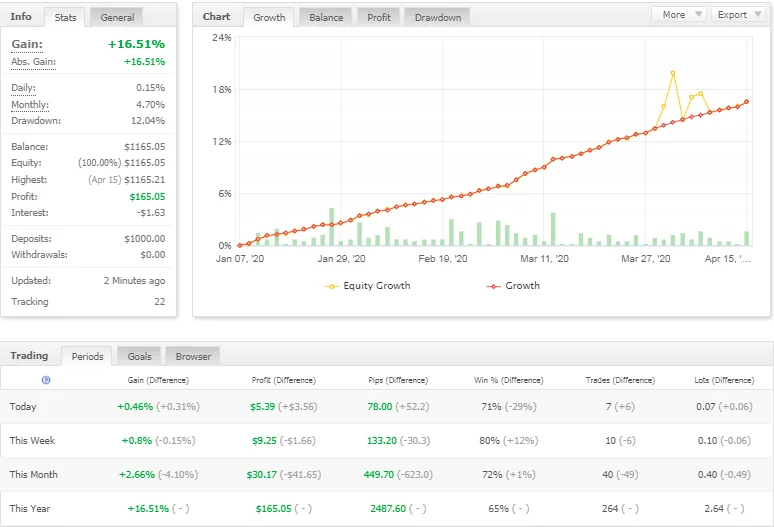774x527 pixels.
Task: Select the This Year row in periods table
Action: pos(31,509)
